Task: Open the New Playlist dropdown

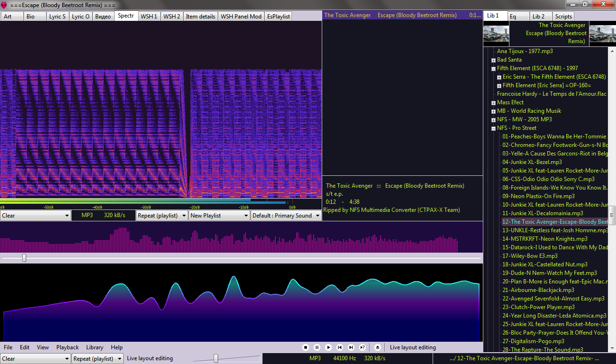Action: [x=219, y=216]
